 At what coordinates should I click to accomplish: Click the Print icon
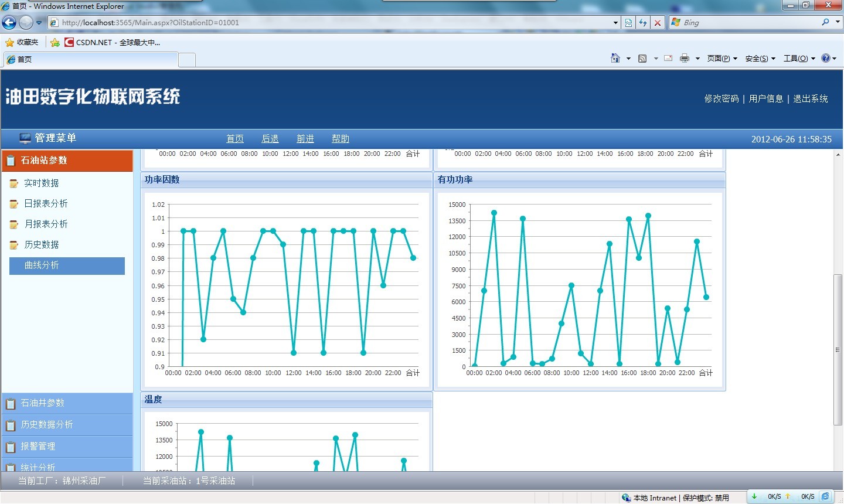685,58
